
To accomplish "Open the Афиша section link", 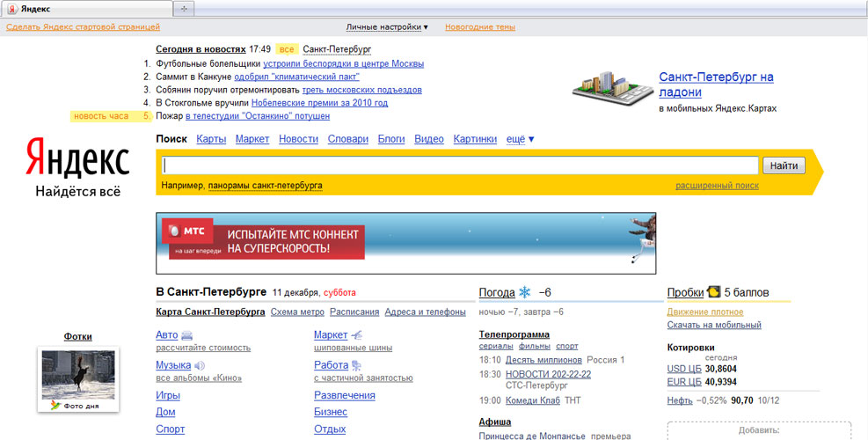I will (495, 422).
